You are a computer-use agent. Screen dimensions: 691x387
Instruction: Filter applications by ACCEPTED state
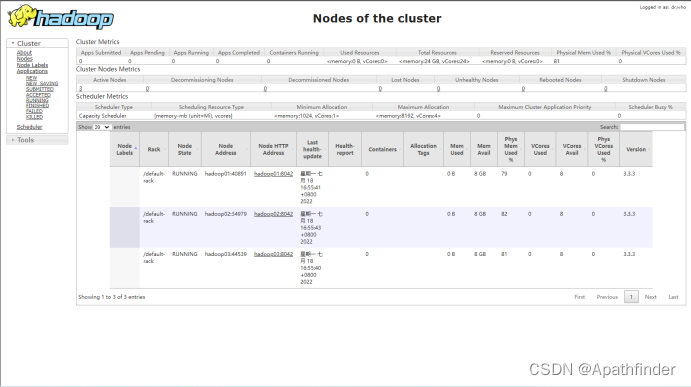point(38,95)
